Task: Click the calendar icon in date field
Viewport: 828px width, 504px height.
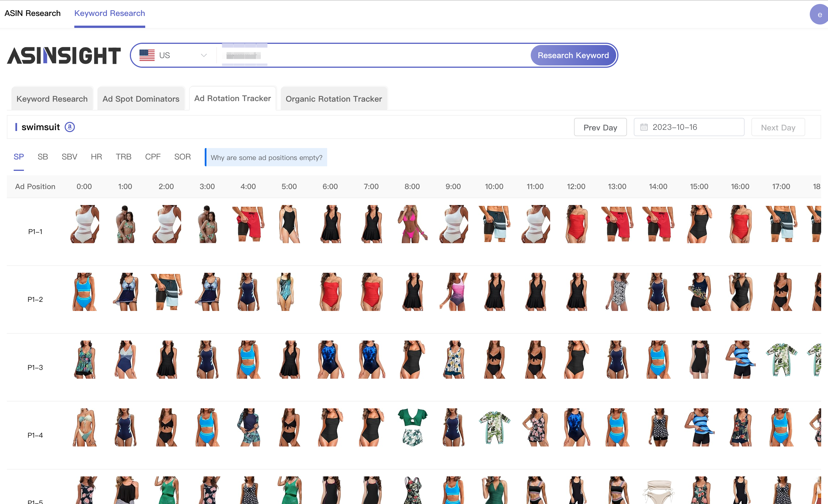Action: click(643, 127)
